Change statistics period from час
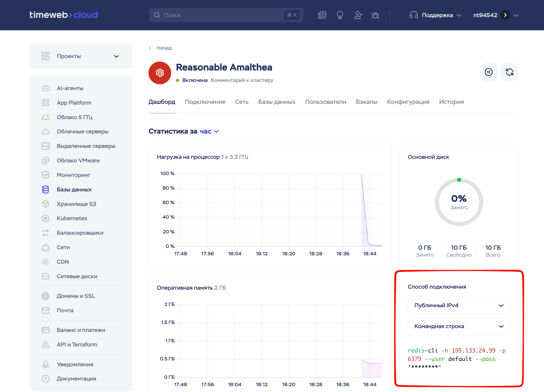 (x=209, y=131)
